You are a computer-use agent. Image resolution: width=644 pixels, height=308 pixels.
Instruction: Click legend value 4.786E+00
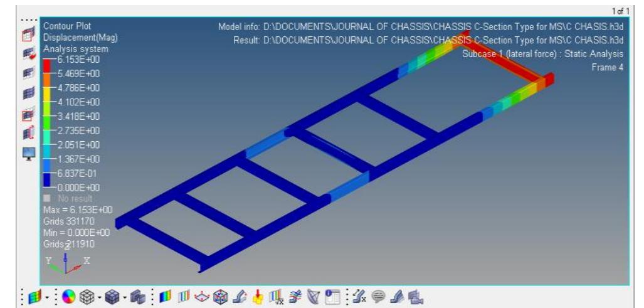pos(78,88)
